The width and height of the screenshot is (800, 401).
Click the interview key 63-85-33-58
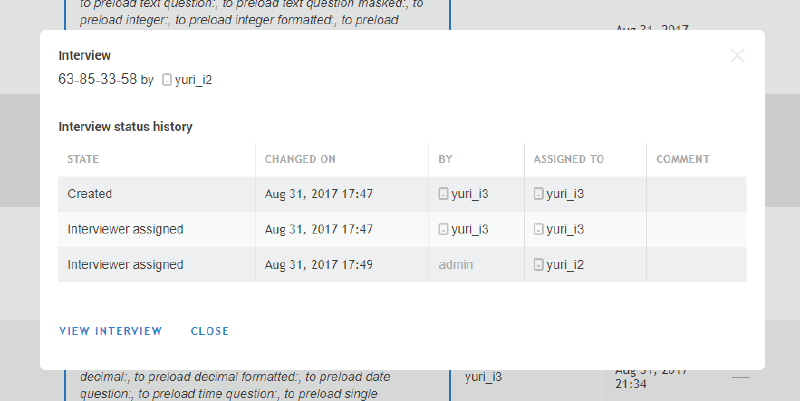[x=97, y=79]
